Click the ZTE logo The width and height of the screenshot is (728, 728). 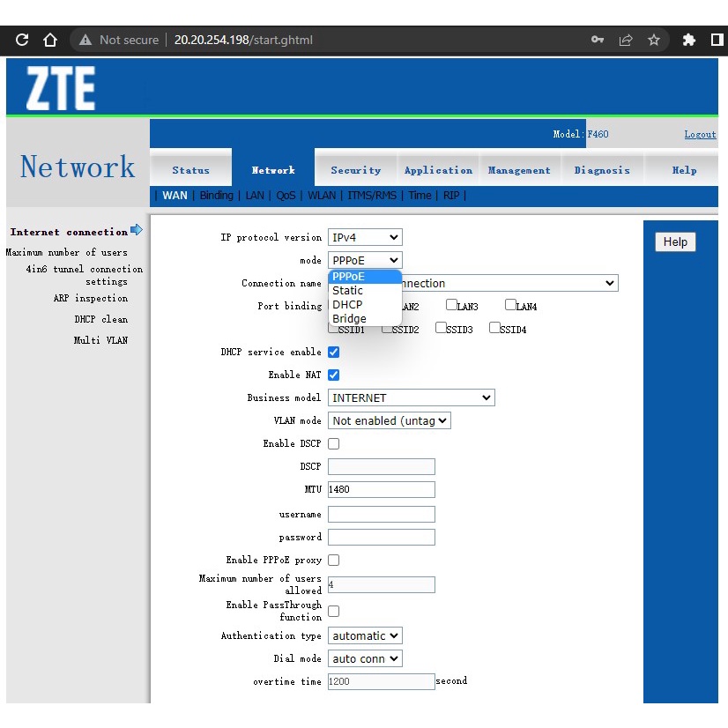pos(60,89)
